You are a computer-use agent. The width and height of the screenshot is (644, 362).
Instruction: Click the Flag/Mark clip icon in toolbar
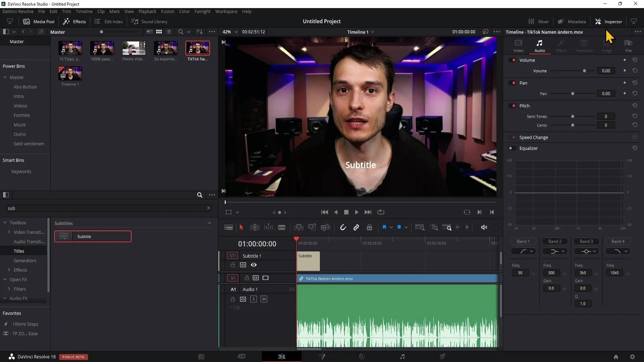pyautogui.click(x=383, y=228)
